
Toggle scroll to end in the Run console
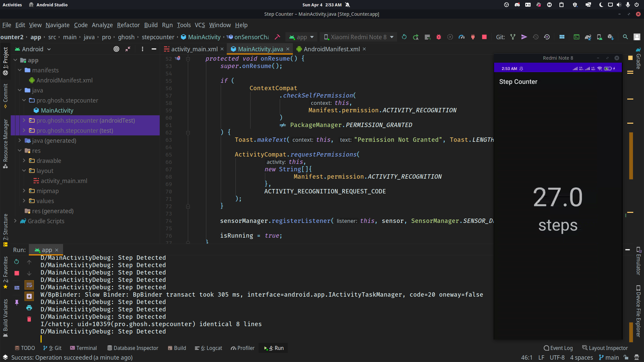click(29, 296)
